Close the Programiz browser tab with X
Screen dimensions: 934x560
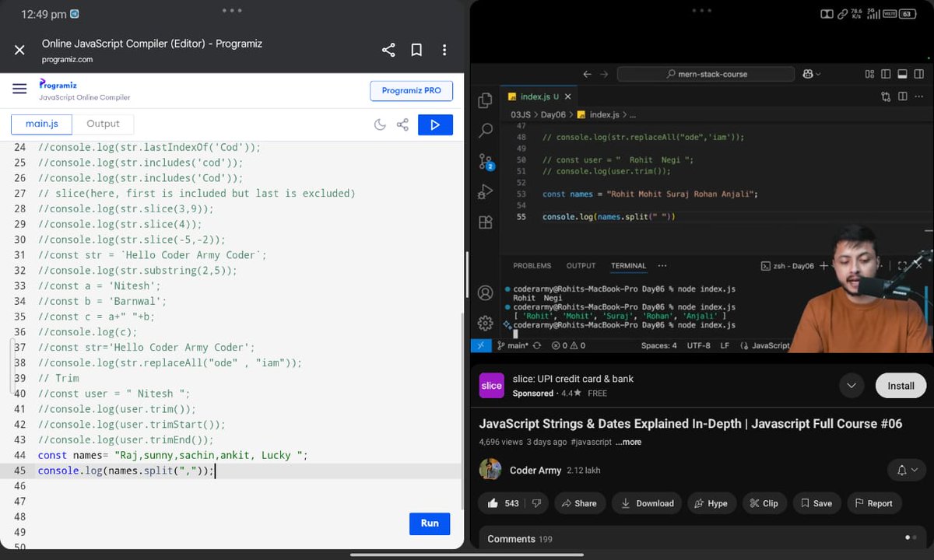tap(19, 50)
